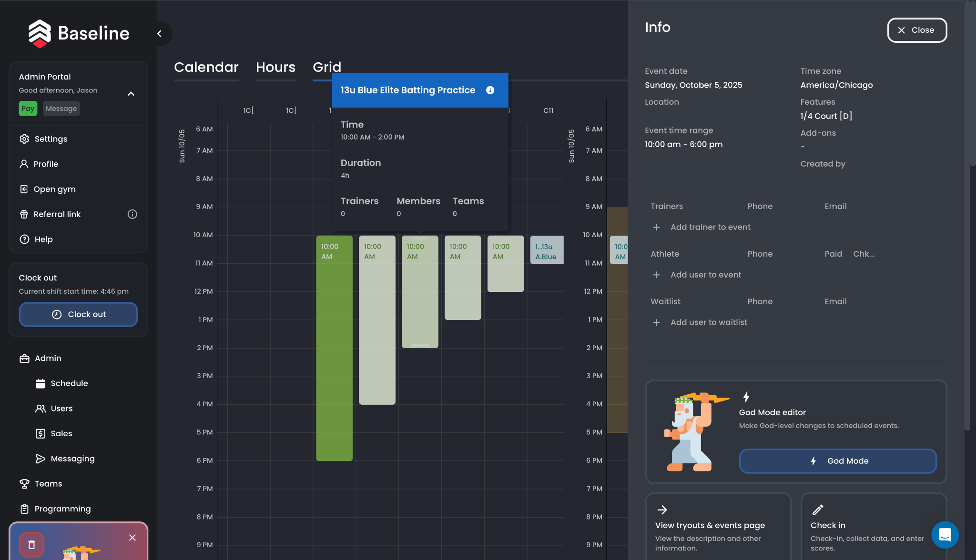Screen dimensions: 976x560
Task: Click Add user to waitlist
Action: pos(709,322)
